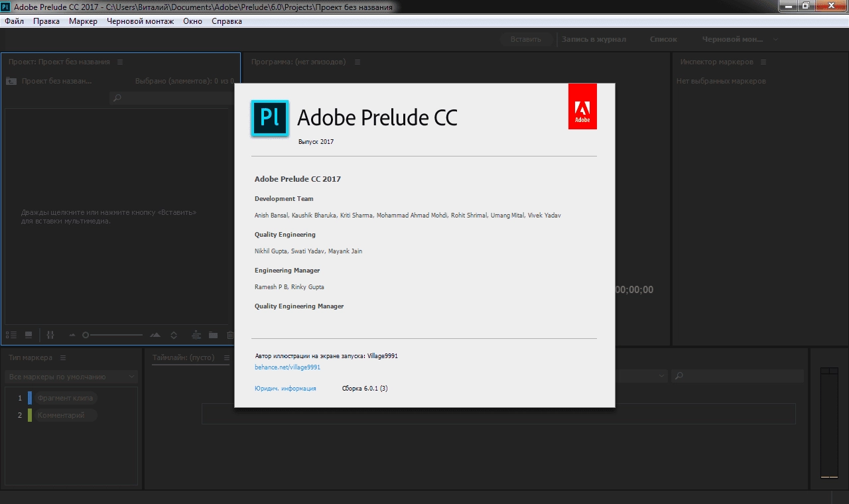Screen dimensions: 849x504
Task: Click the Timeline panel search field
Action: click(x=737, y=376)
